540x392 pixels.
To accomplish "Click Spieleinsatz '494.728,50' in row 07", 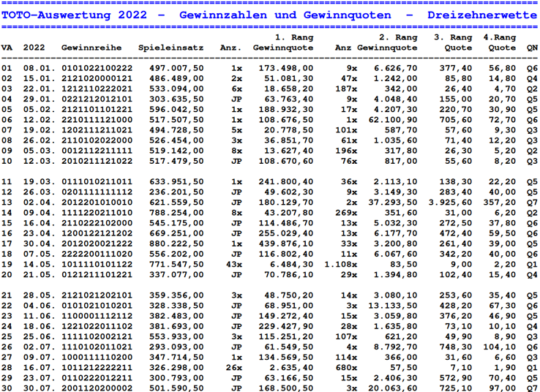I will pyautogui.click(x=176, y=130).
